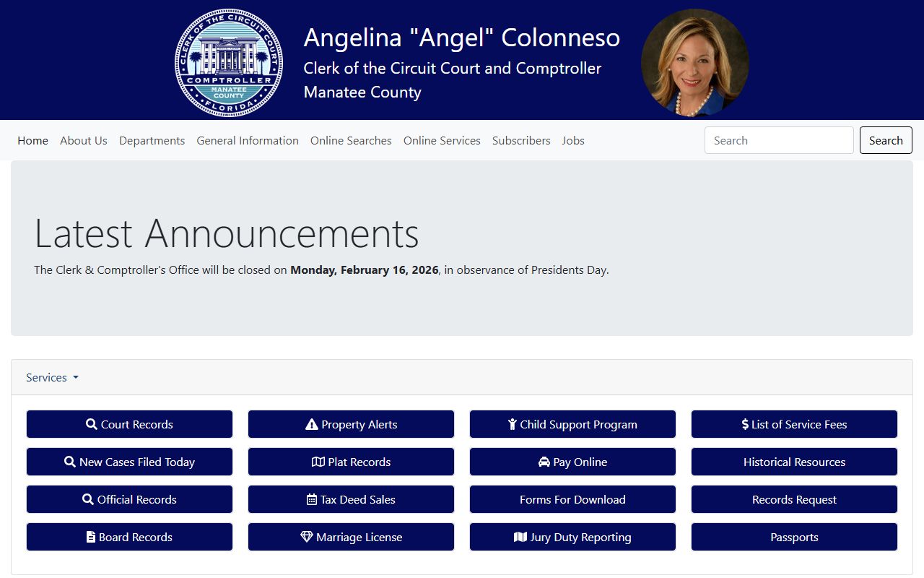924x578 pixels.
Task: Open the Jobs nav link
Action: 573,140
